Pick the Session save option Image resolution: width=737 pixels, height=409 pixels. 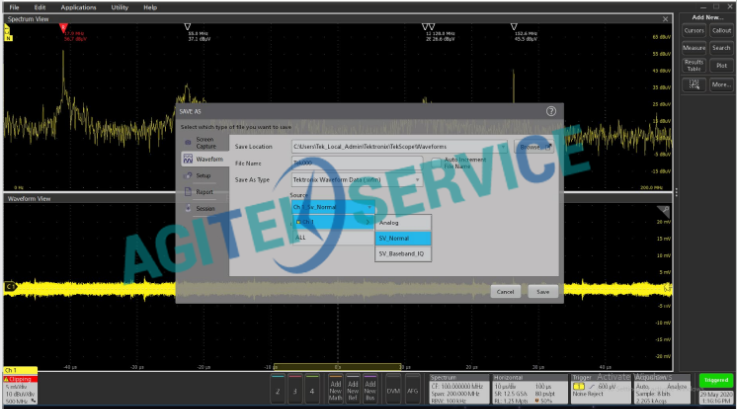[x=203, y=208]
